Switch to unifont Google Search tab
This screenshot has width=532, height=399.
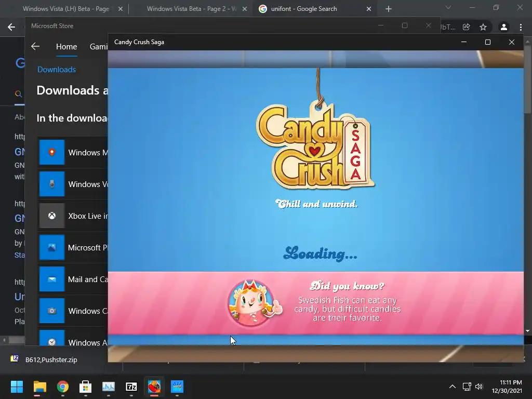[303, 9]
